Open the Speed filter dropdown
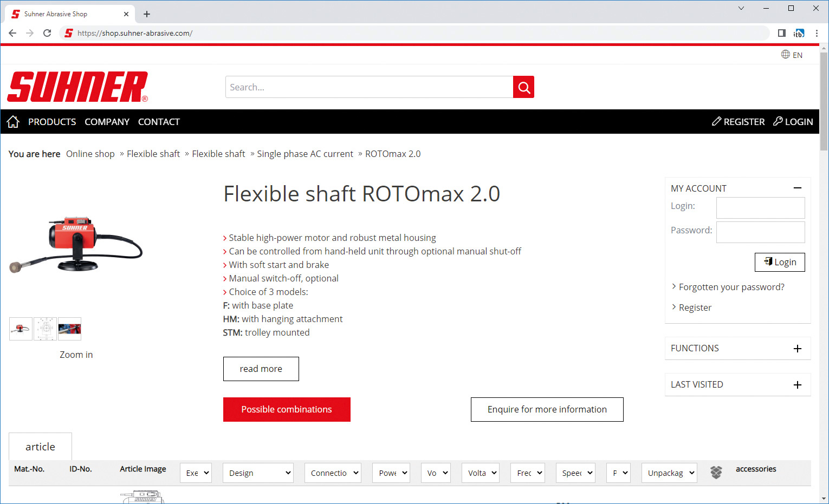The width and height of the screenshot is (829, 504). tap(575, 473)
